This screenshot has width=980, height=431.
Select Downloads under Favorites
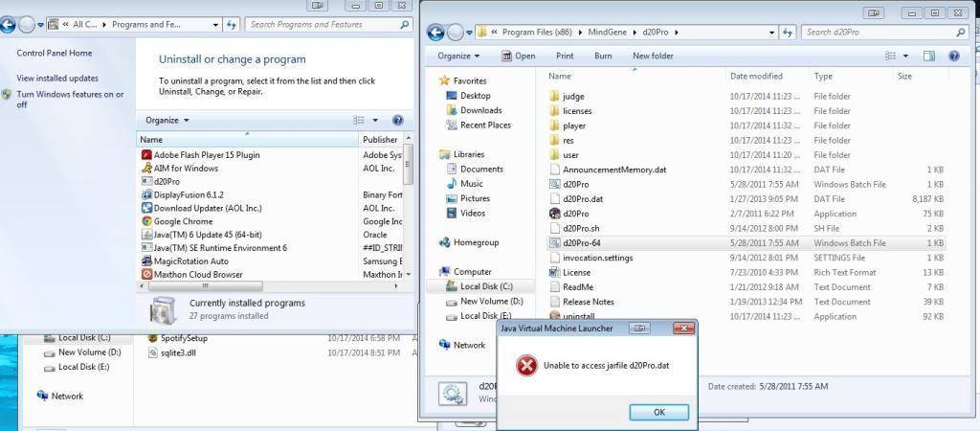click(x=475, y=110)
